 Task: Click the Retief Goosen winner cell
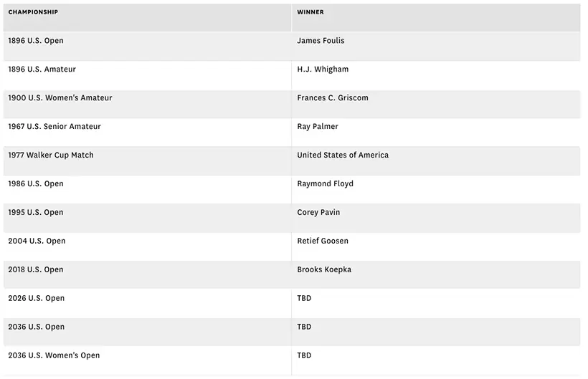(x=323, y=241)
